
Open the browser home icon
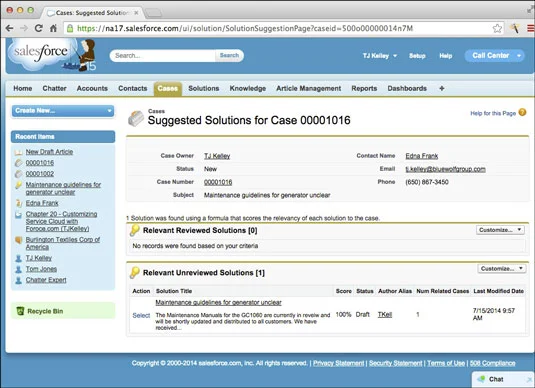coord(53,28)
